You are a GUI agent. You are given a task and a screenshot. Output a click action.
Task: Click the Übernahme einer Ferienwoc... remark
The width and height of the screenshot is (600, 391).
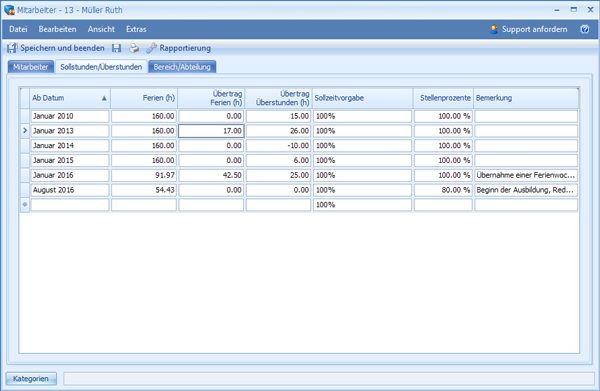pyautogui.click(x=526, y=175)
